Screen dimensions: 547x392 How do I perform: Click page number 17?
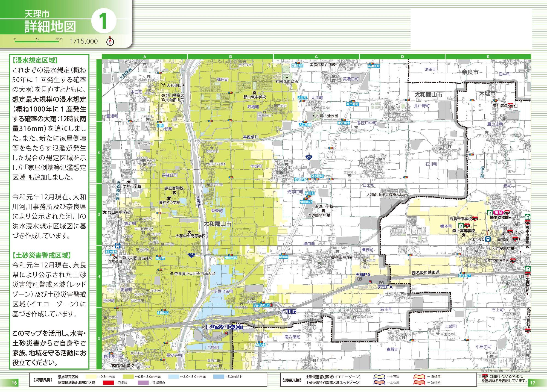(x=532, y=383)
